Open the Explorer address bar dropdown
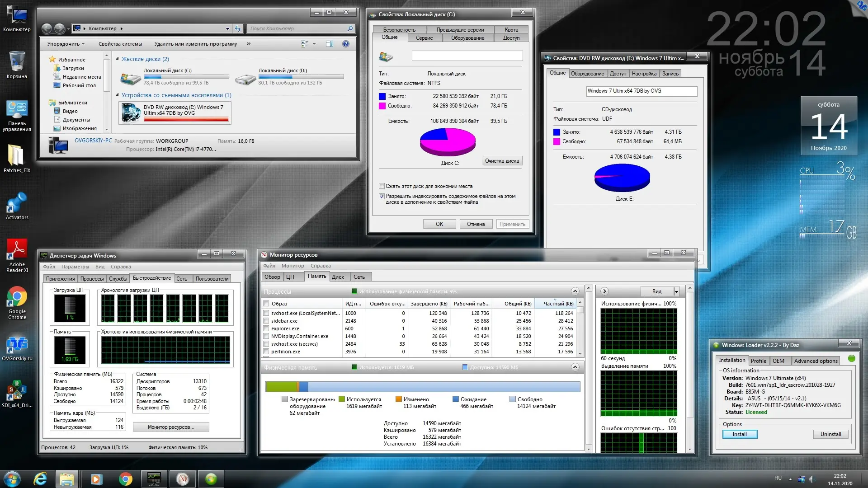Viewport: 868px width, 488px height. point(227,28)
